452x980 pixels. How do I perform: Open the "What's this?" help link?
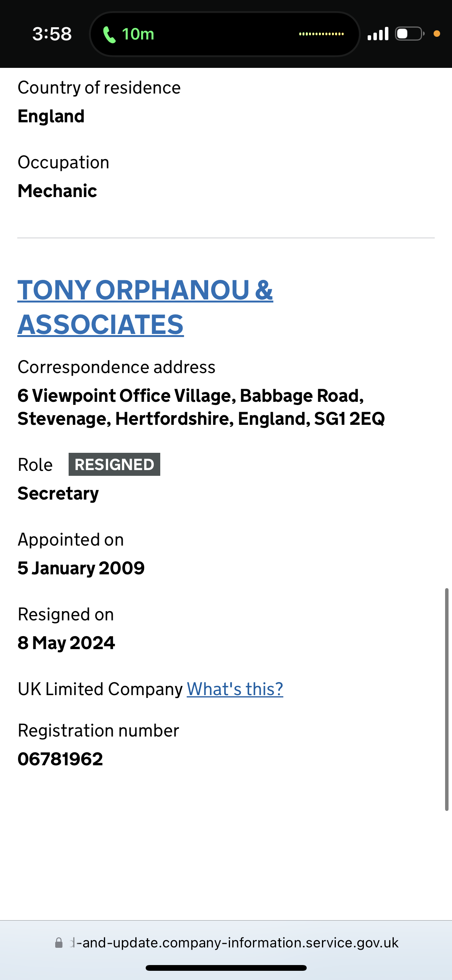(235, 689)
